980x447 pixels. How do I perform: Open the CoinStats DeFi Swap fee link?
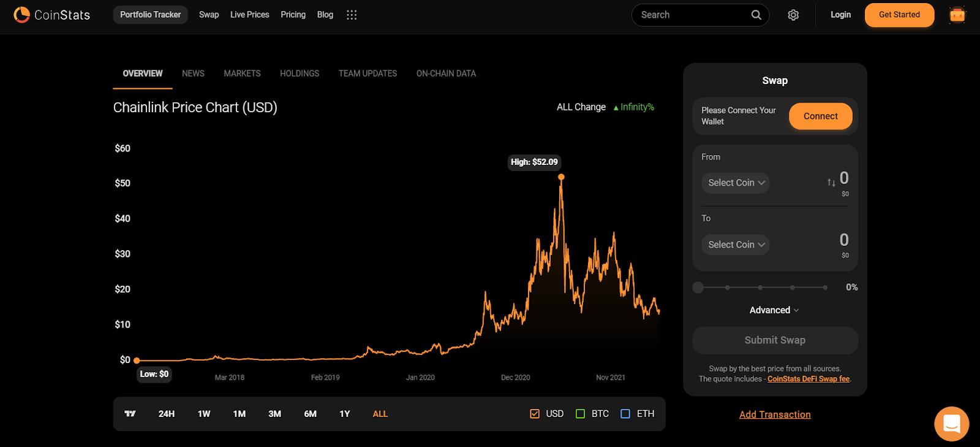809,379
